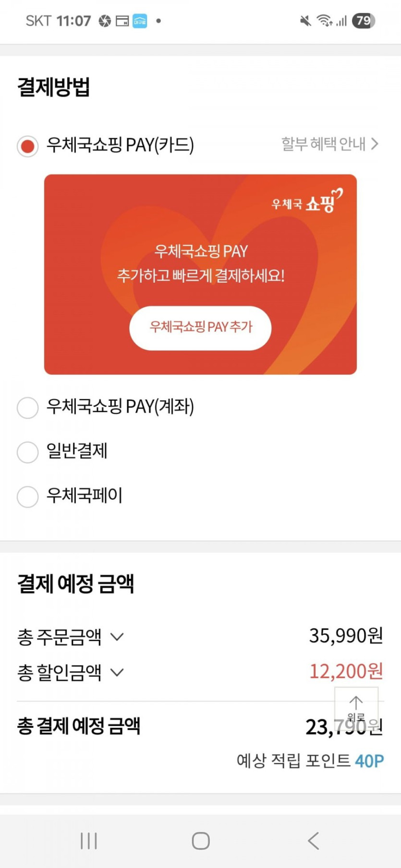
Task: Choose 일반결제 payment method
Action: coord(27,452)
